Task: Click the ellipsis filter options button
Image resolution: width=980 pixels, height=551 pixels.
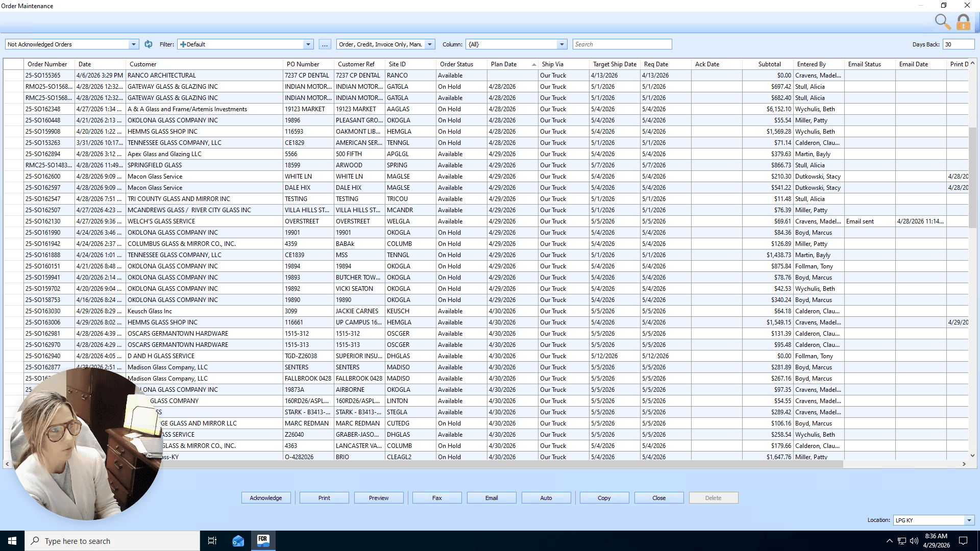Action: 325,44
